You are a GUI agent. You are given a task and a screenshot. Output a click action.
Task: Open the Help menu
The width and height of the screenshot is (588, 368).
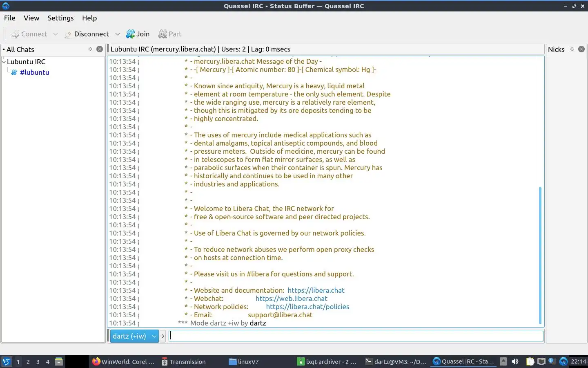(89, 18)
